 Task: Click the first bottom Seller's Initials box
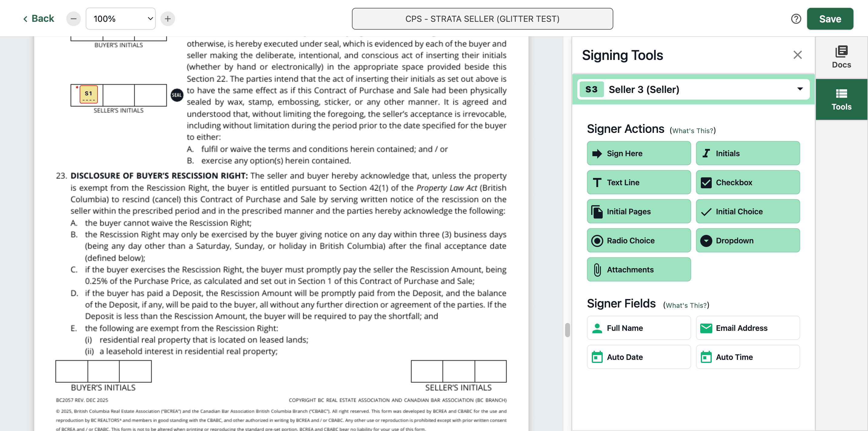[x=427, y=371]
